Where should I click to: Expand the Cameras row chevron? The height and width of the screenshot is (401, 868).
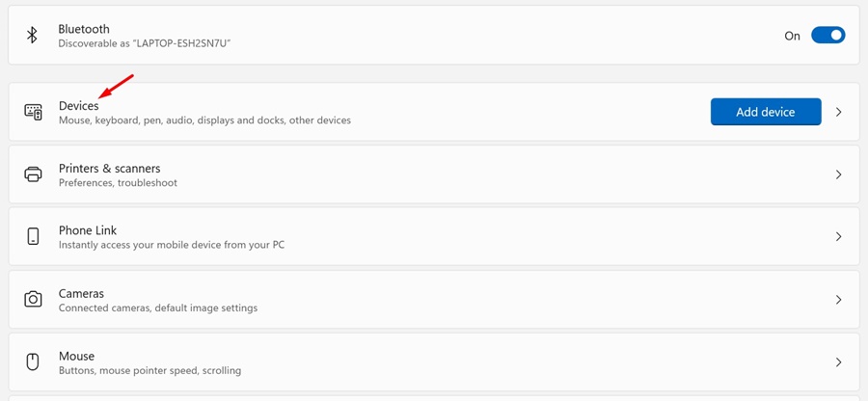838,300
